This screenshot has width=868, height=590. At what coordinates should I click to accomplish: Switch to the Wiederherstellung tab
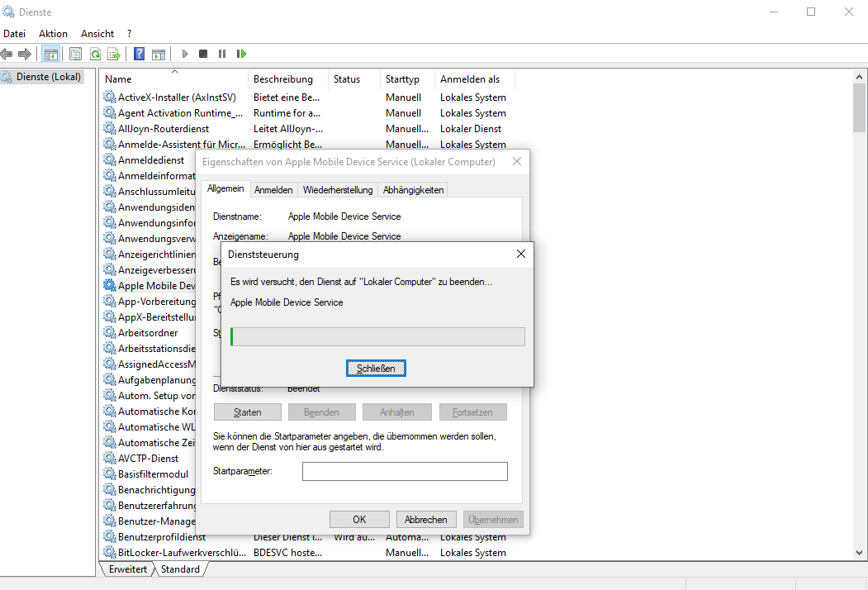(337, 190)
